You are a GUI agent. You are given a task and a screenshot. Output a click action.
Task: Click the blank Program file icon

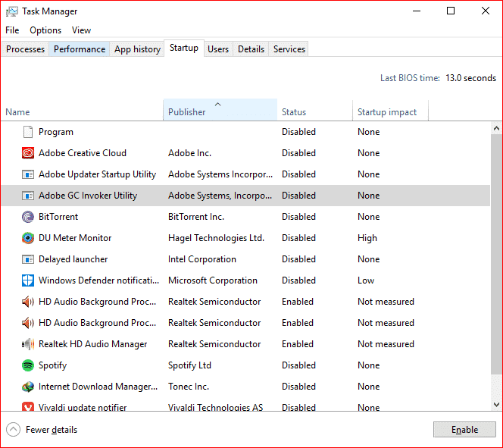[x=28, y=132]
